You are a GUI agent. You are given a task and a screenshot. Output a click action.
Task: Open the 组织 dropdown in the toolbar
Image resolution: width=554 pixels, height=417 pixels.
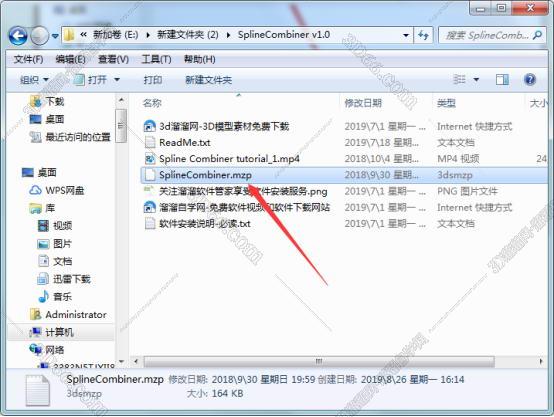point(34,80)
